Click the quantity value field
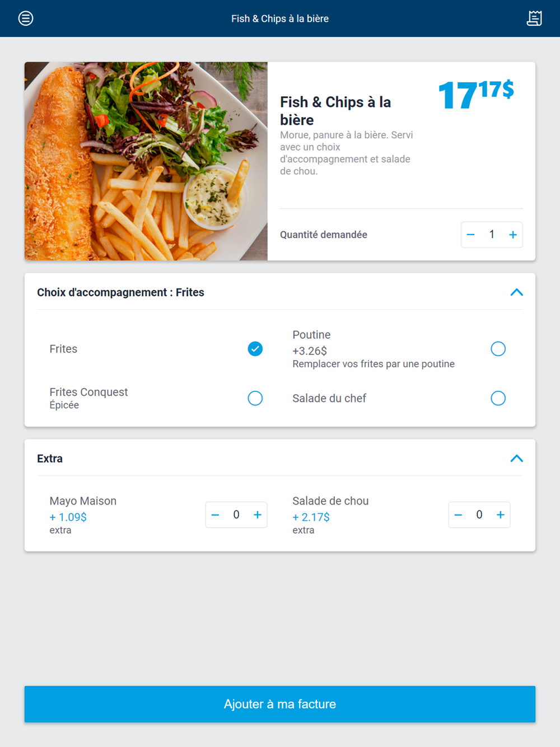The width and height of the screenshot is (560, 747). pos(492,235)
